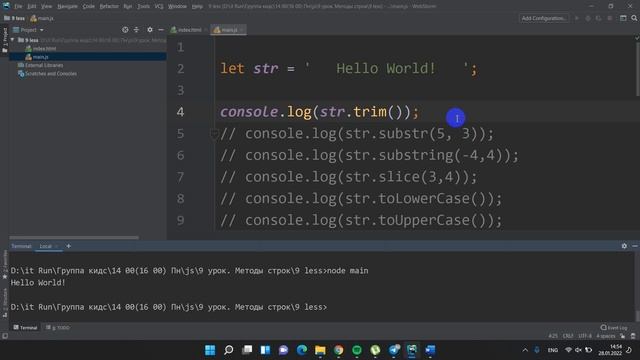Close the main.js editor tab
Image resolution: width=640 pixels, height=360 pixels.
pos(242,30)
